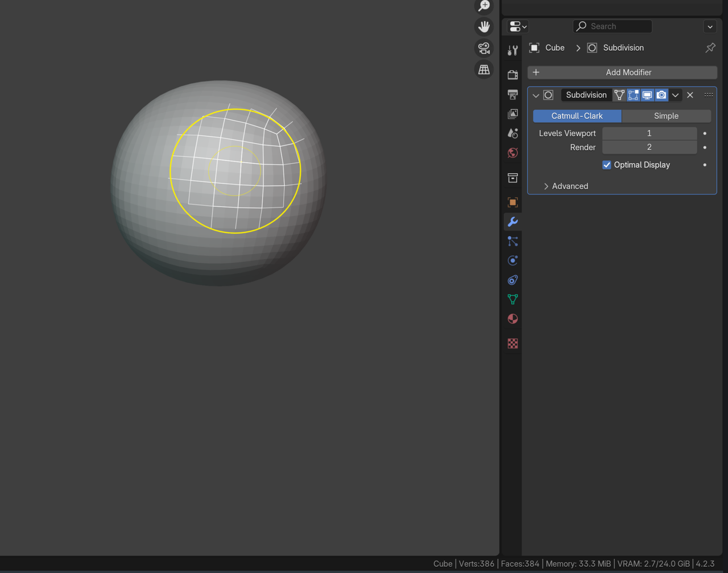Toggle modifier display in edit mode
The image size is (728, 573).
coord(633,95)
